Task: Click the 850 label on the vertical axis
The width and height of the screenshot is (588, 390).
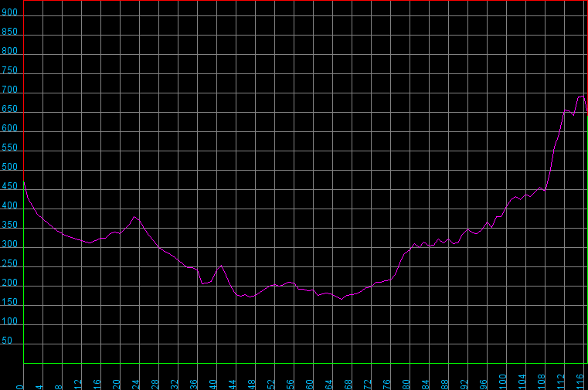Action: 10,32
